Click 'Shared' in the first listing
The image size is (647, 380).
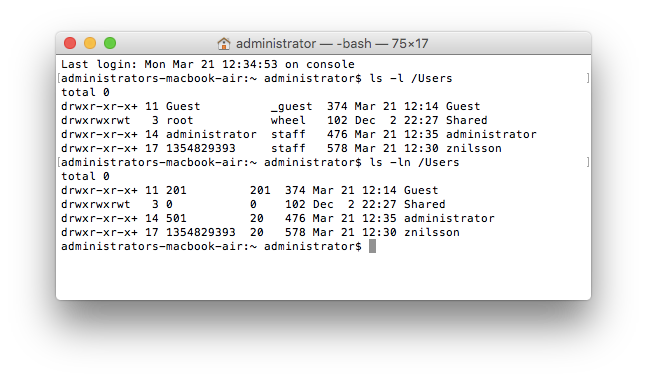click(x=466, y=120)
